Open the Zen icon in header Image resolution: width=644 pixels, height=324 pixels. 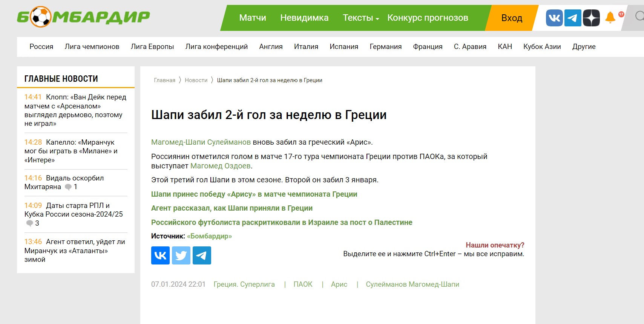tap(591, 18)
